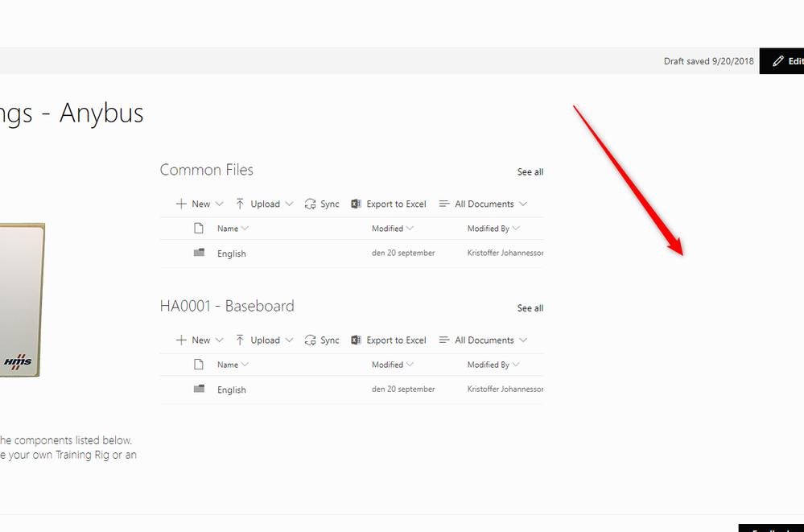Click Modified column header in Common Files
Screen dimensions: 804x532
[x=388, y=229]
